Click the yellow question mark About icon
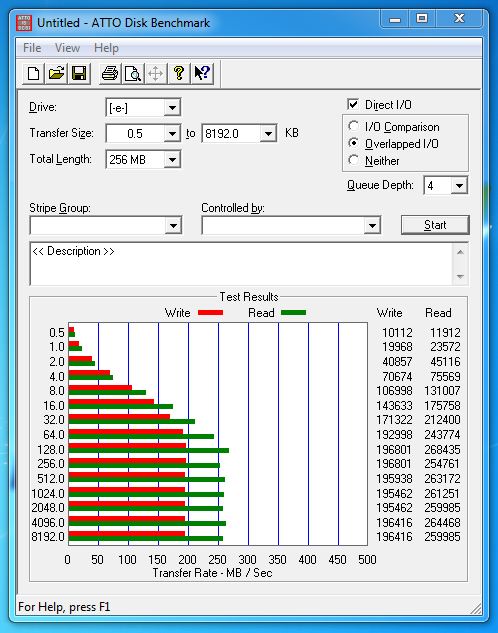Image resolution: width=498 pixels, height=633 pixels. pos(179,73)
